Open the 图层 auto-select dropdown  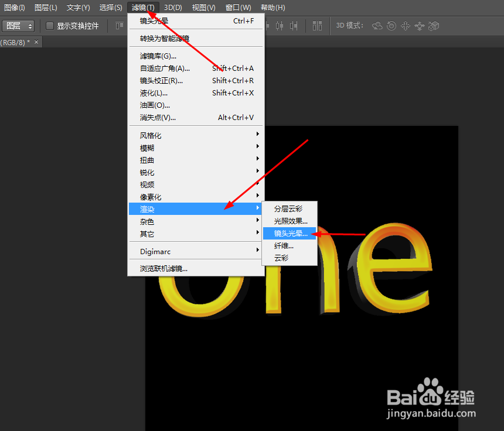pos(18,26)
